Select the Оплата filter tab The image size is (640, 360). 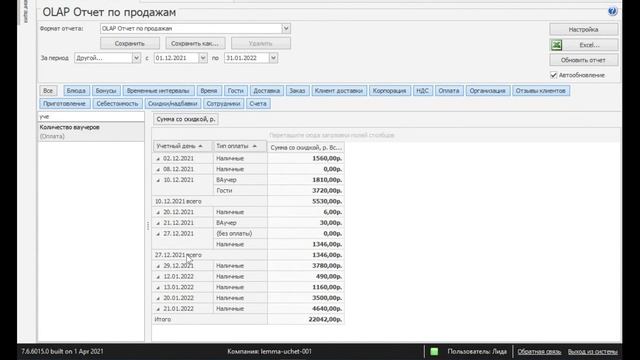(449, 91)
